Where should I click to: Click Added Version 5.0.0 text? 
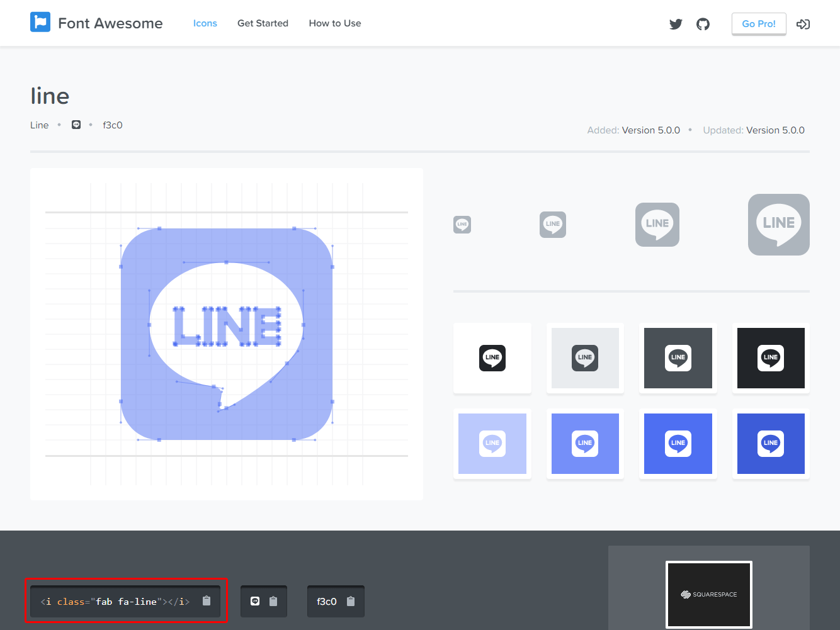(x=633, y=130)
